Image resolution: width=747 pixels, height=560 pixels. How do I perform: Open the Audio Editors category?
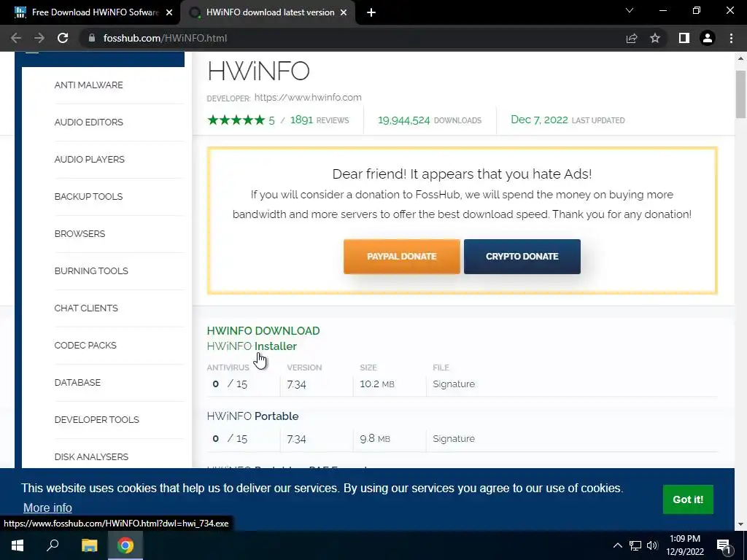tap(88, 122)
